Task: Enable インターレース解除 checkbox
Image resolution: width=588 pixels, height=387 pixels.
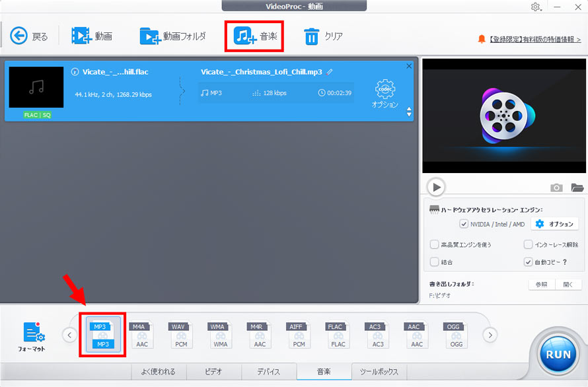Action: tap(528, 244)
